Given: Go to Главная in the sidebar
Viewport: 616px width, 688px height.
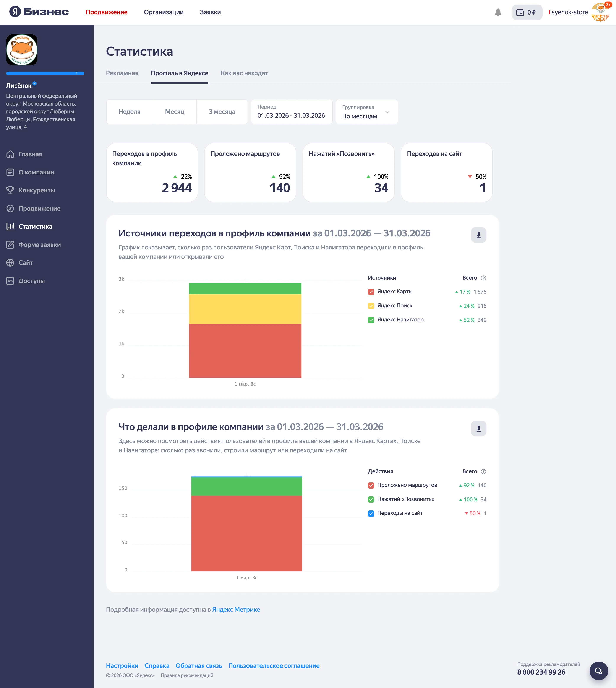Looking at the screenshot, I should [31, 154].
